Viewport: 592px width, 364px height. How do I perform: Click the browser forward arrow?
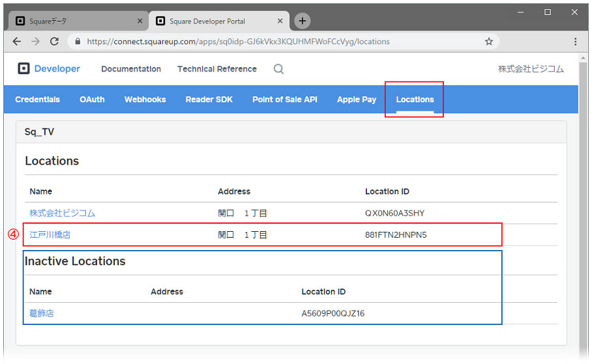(35, 42)
